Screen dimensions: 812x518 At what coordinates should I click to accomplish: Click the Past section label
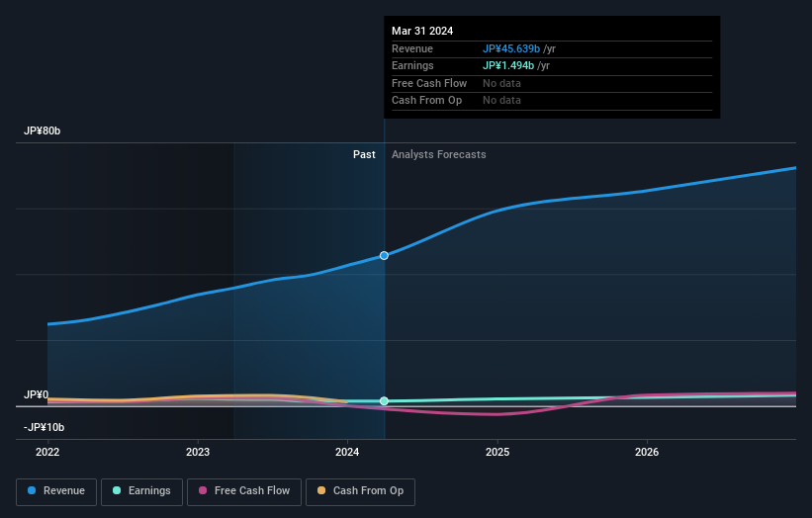(364, 154)
